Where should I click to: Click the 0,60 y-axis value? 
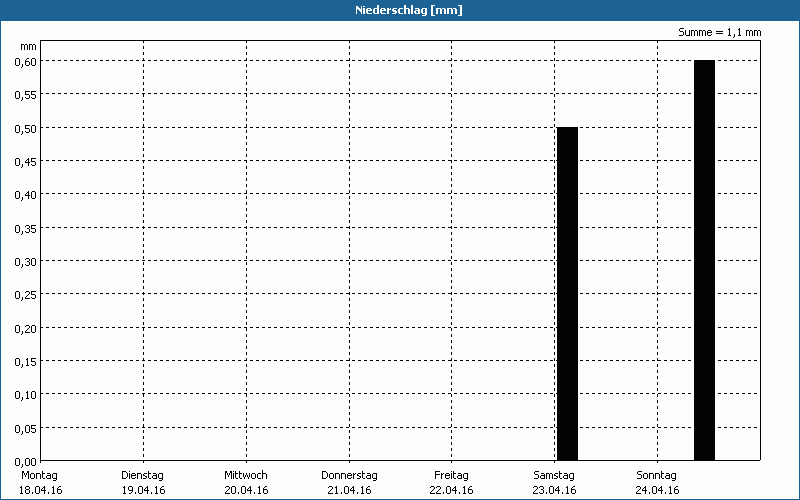(26, 62)
